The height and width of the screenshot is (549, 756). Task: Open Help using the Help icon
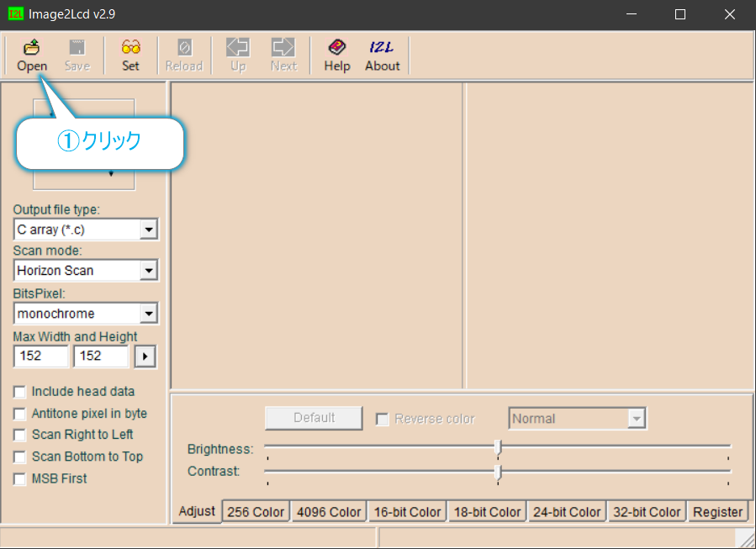[336, 54]
